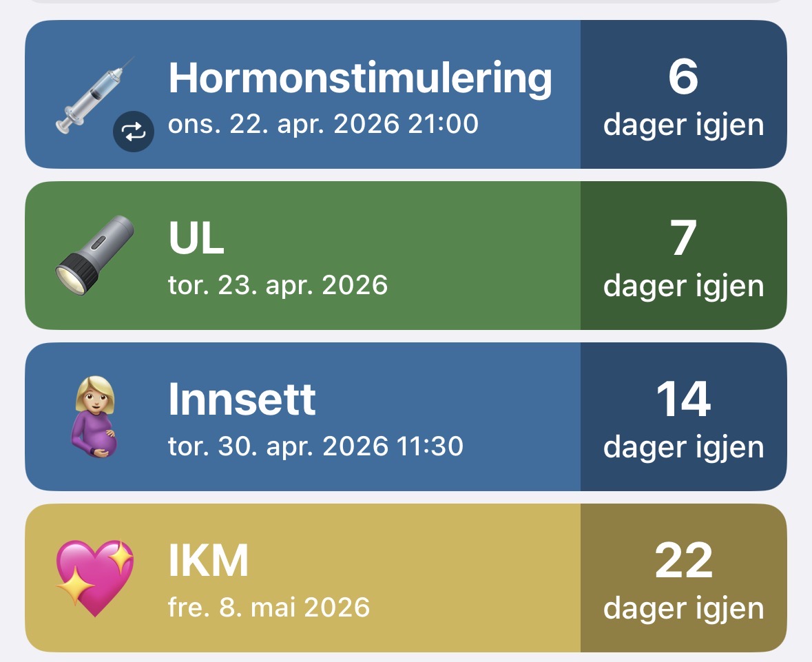
Task: Select the IKM event title
Action: click(208, 561)
